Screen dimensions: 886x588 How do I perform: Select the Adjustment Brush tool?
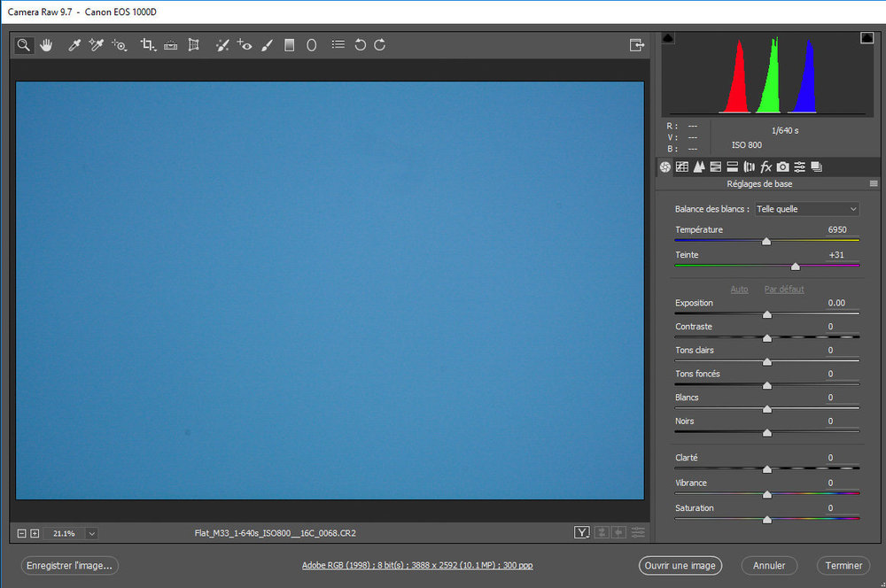click(x=268, y=45)
